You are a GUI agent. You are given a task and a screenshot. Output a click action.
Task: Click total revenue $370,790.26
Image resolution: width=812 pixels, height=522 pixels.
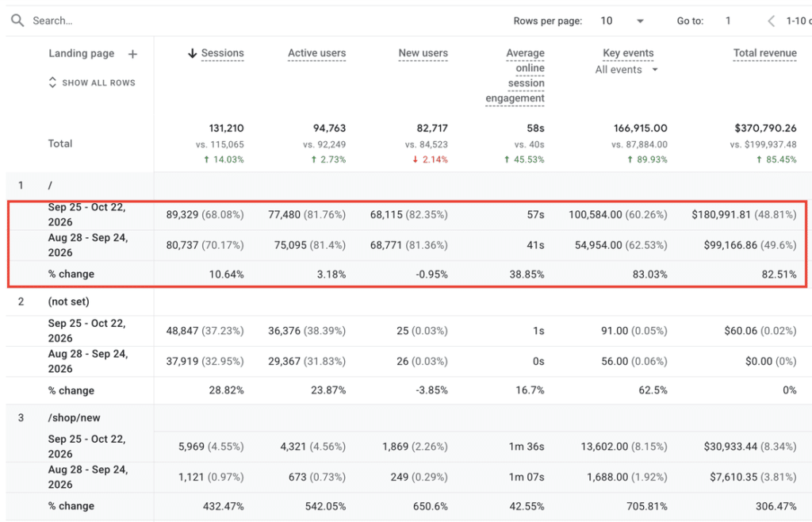(765, 128)
